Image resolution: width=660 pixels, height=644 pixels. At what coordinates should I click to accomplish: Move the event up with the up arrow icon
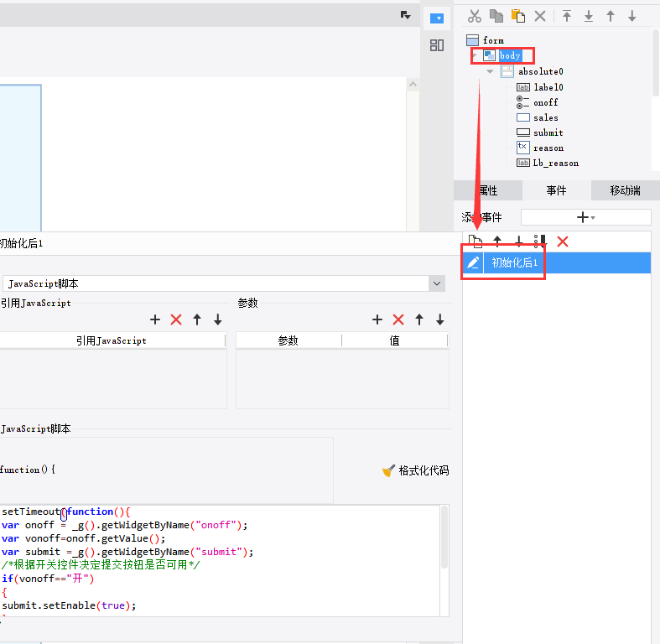coord(497,241)
